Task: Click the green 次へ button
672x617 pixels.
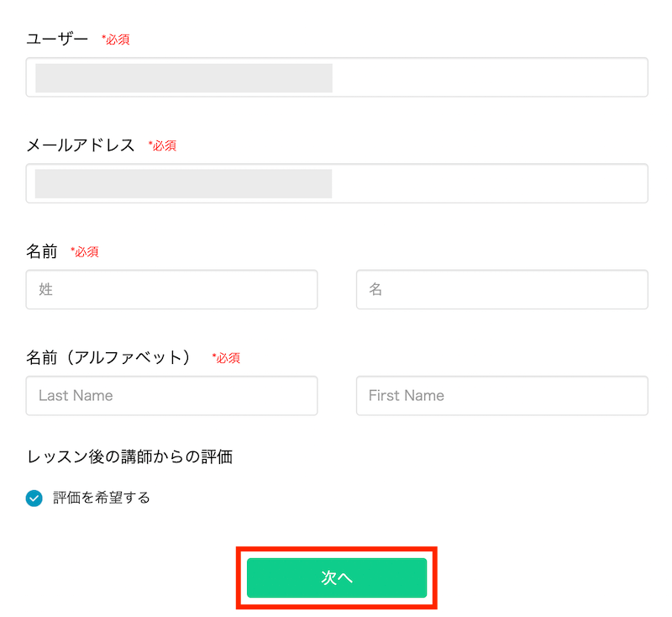Action: tap(337, 577)
